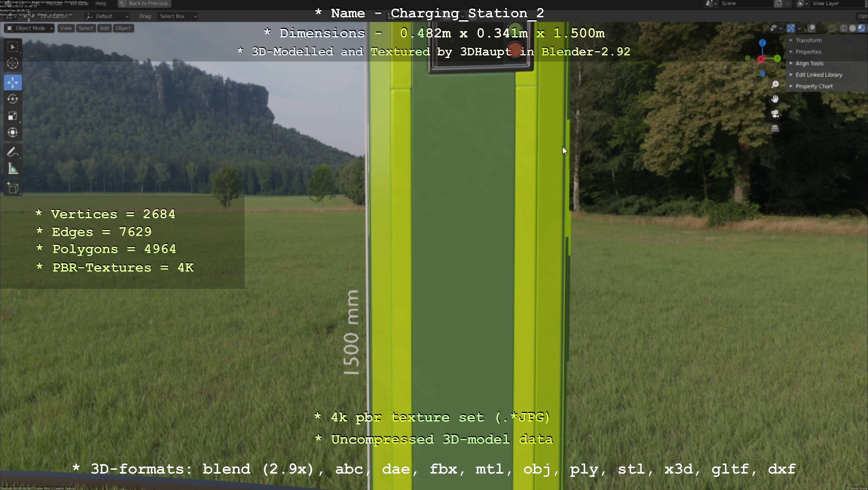Open the Add menu in header
The height and width of the screenshot is (490, 868).
pyautogui.click(x=104, y=28)
